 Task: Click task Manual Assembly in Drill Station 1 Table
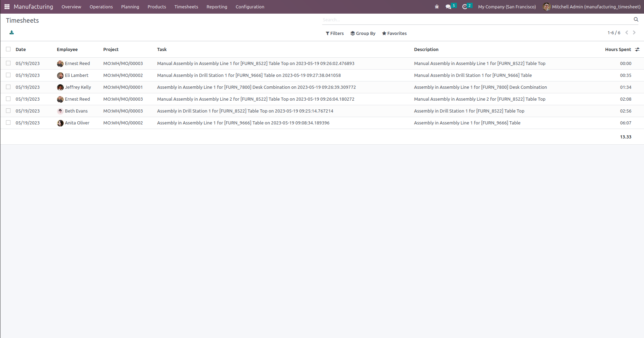click(x=249, y=75)
